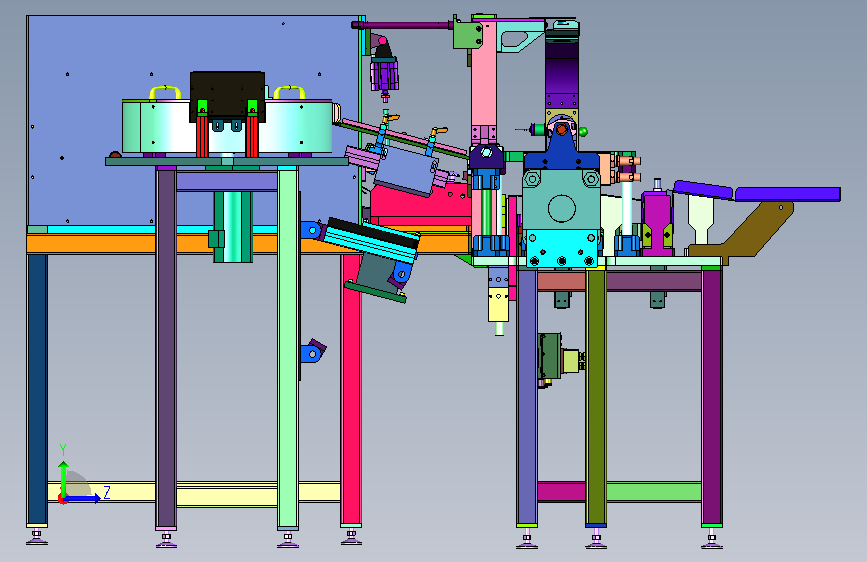Screen dimensions: 867x562
Task: Select the teal gearbox housing with circular boss
Action: (x=561, y=199)
